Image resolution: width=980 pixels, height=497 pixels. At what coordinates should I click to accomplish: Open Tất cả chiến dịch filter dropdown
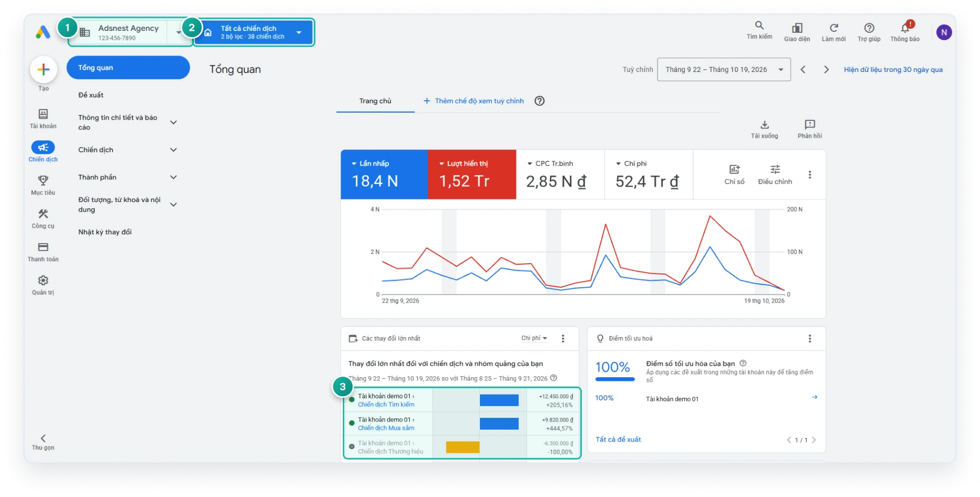pyautogui.click(x=254, y=32)
